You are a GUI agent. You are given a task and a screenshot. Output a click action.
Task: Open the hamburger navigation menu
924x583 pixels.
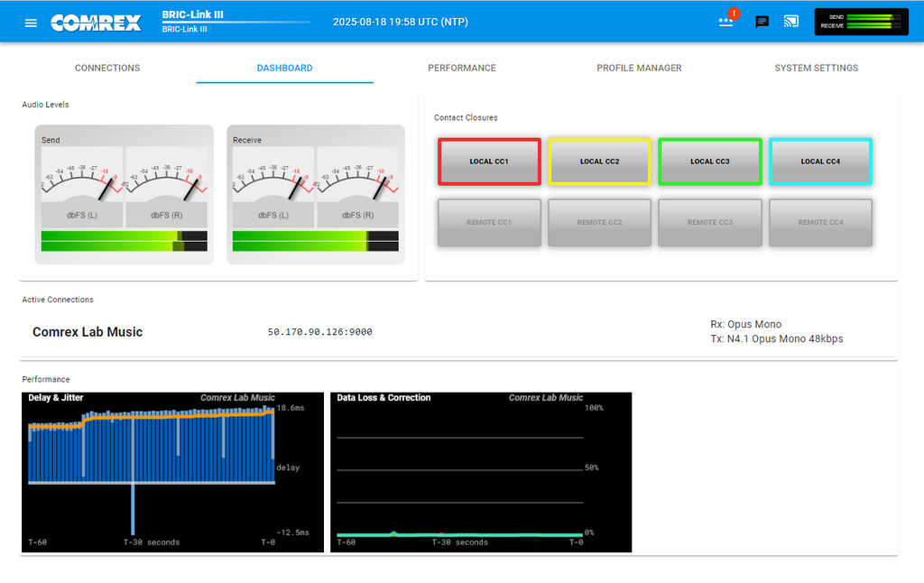coord(31,23)
